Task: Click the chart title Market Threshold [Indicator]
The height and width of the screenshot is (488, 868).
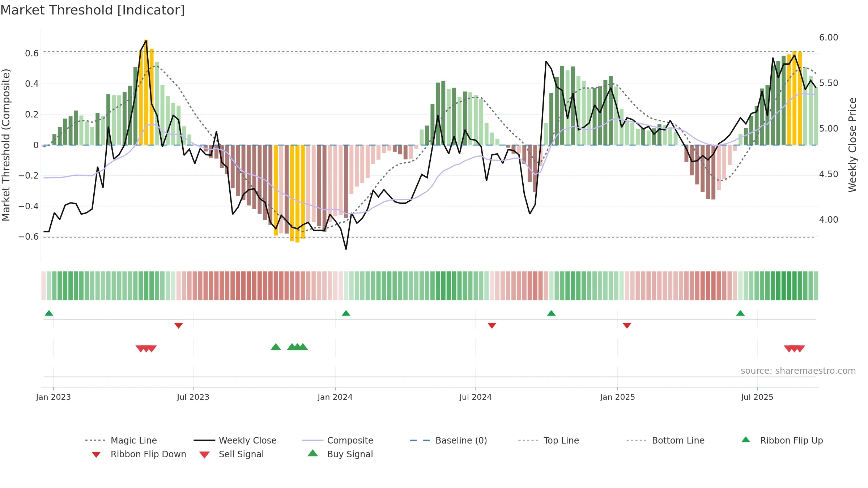Action: pyautogui.click(x=93, y=10)
